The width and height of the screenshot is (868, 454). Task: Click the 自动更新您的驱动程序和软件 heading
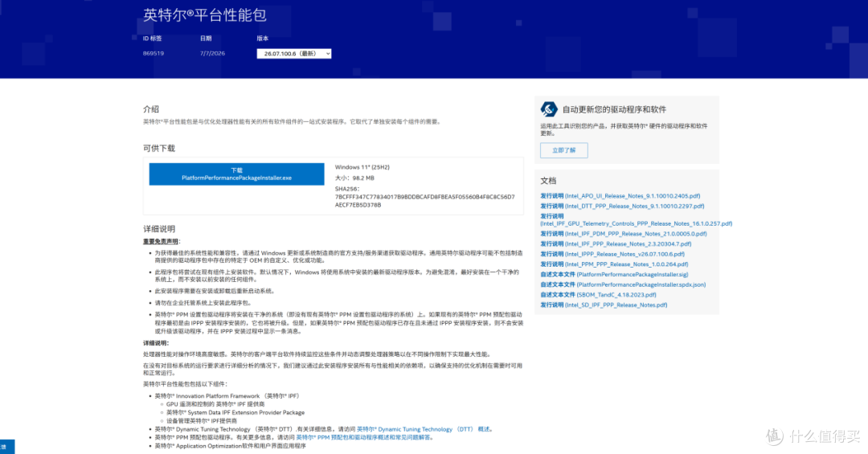point(614,109)
